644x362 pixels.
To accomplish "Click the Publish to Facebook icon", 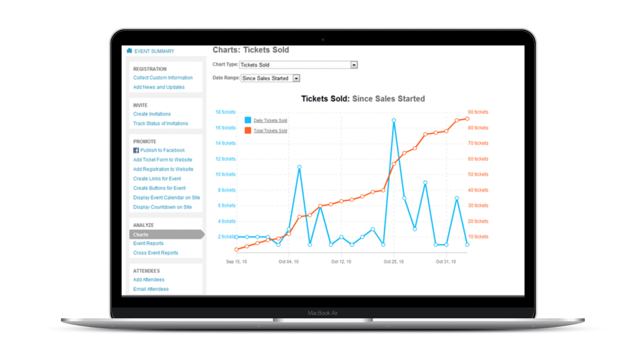I will tap(135, 150).
